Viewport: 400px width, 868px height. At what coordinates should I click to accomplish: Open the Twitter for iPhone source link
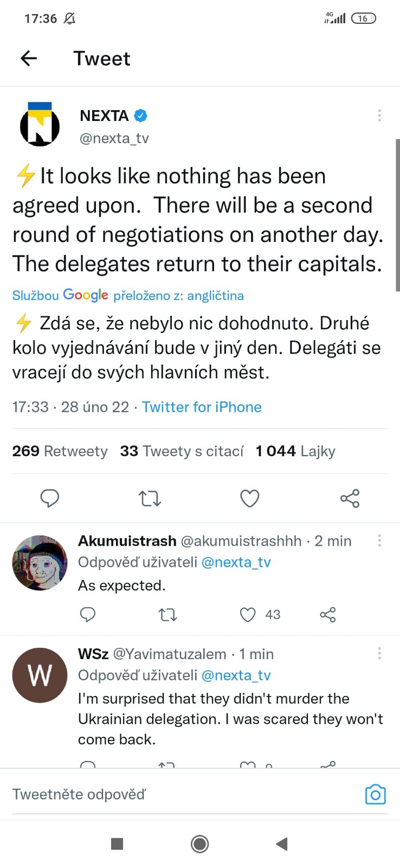[x=202, y=407]
